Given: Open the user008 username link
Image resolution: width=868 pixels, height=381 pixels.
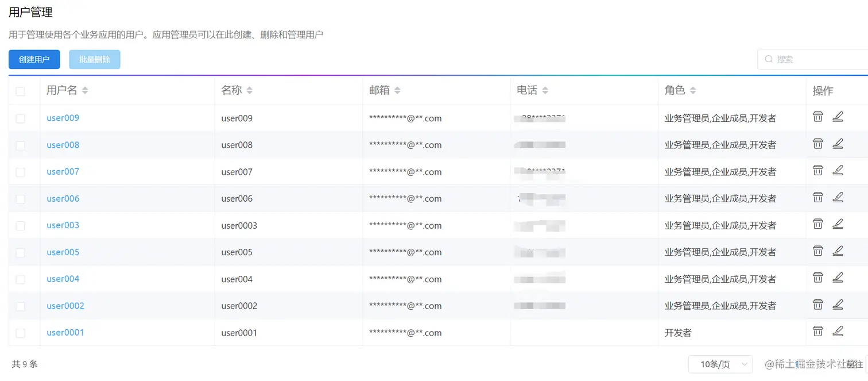Looking at the screenshot, I should (x=63, y=145).
